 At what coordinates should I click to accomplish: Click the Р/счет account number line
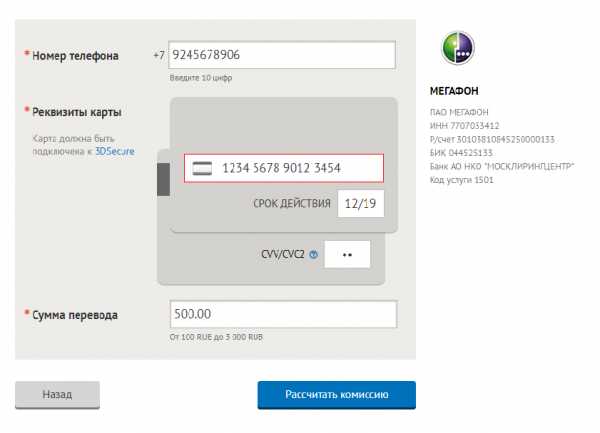[492, 139]
